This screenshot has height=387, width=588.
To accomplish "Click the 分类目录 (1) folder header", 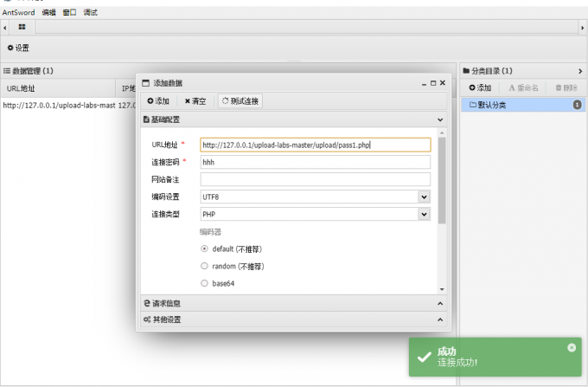I will [x=488, y=71].
